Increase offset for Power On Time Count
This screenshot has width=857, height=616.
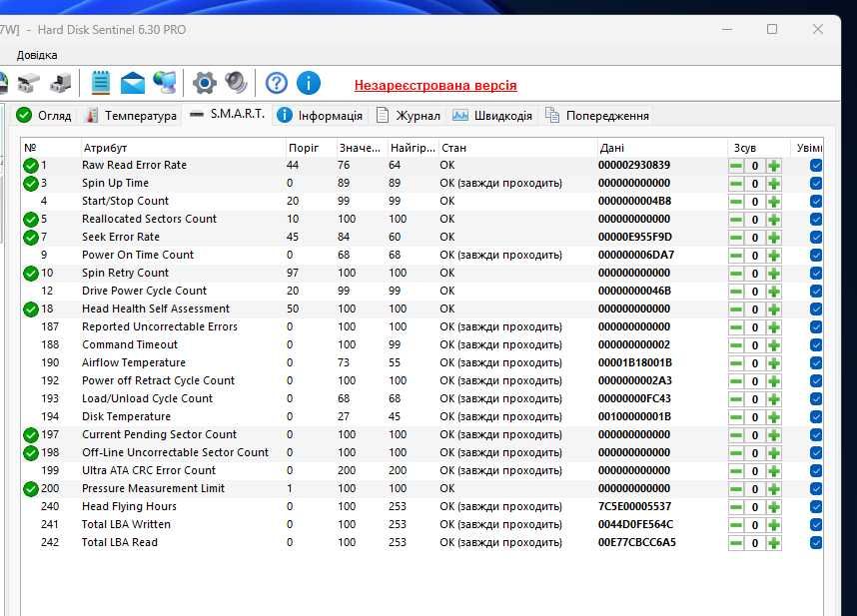click(x=773, y=256)
